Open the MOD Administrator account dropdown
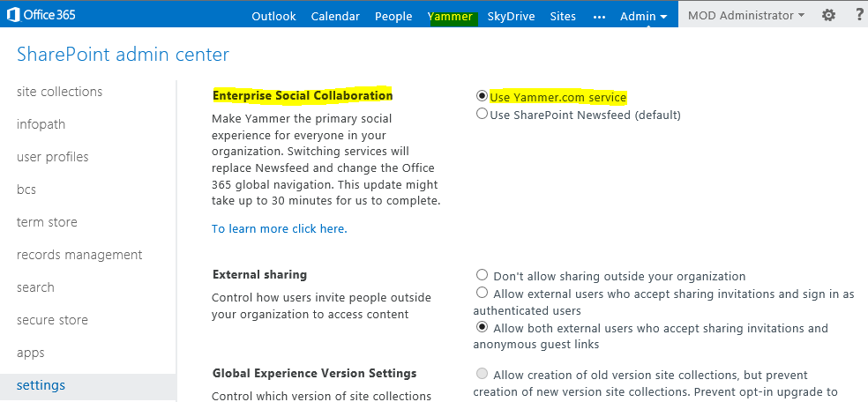868x402 pixels. 745,15
